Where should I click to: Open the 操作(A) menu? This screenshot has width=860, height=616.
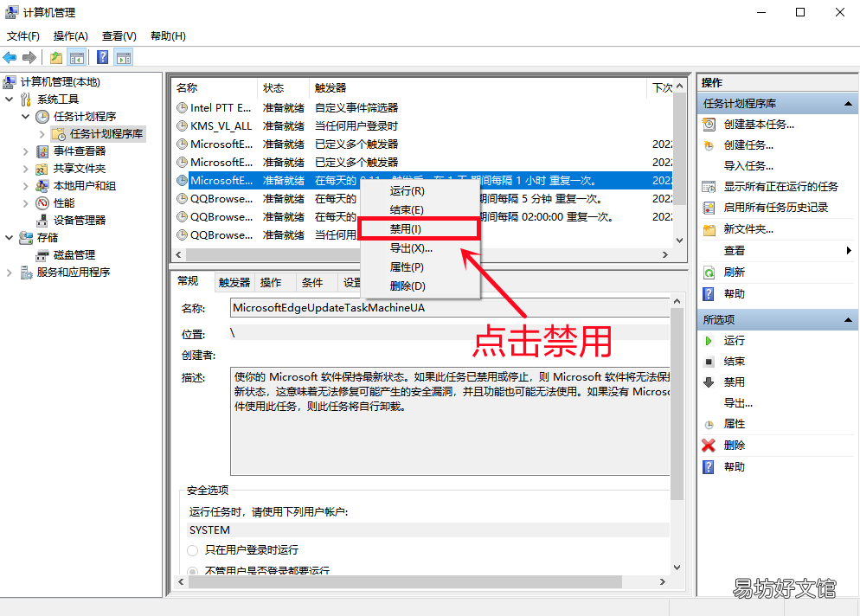[71, 36]
